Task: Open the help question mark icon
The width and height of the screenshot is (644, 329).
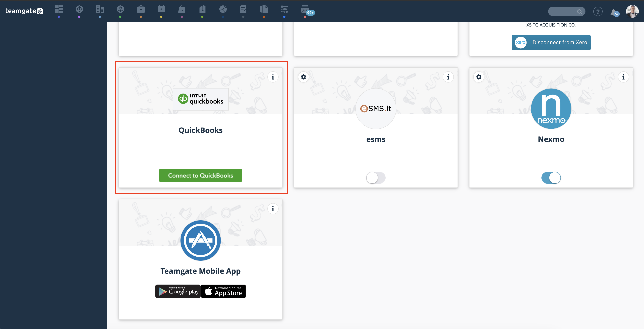Action: pos(598,12)
